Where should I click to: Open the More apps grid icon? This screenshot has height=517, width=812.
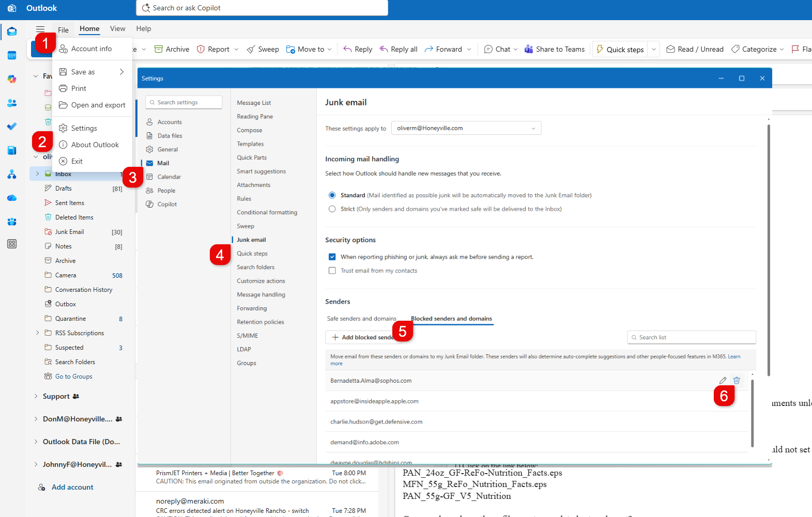pos(12,244)
